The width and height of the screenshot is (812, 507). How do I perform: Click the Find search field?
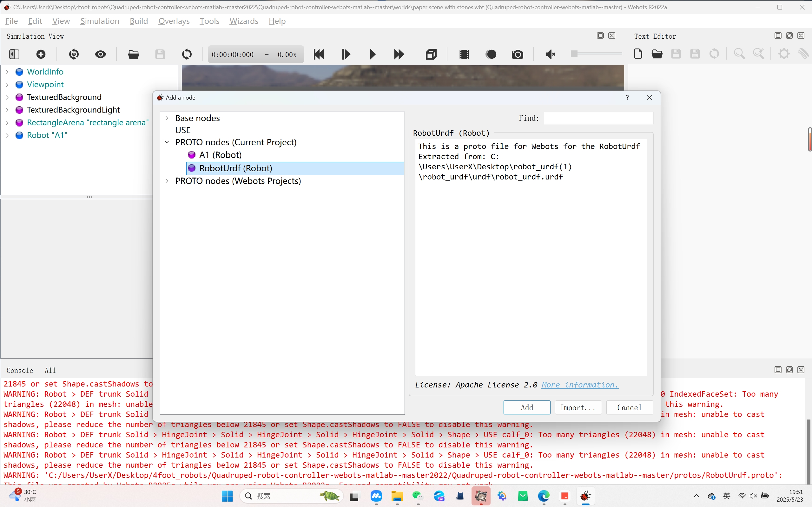(x=598, y=118)
